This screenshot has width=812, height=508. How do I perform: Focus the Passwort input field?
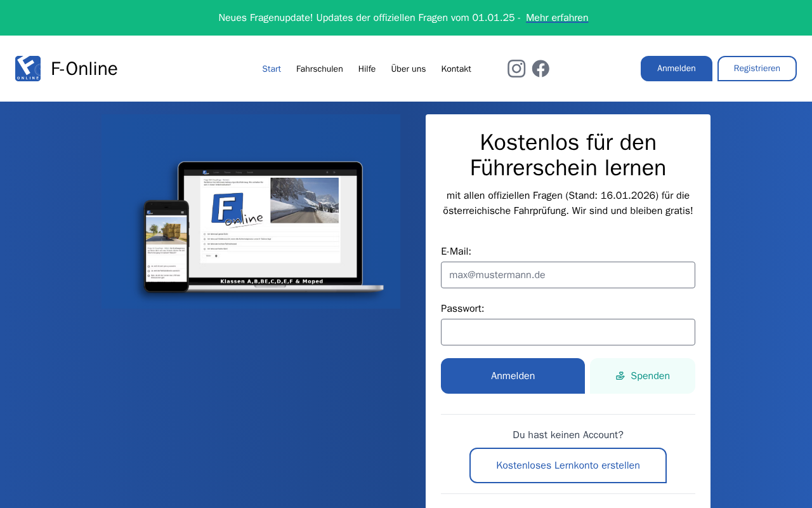click(x=568, y=332)
